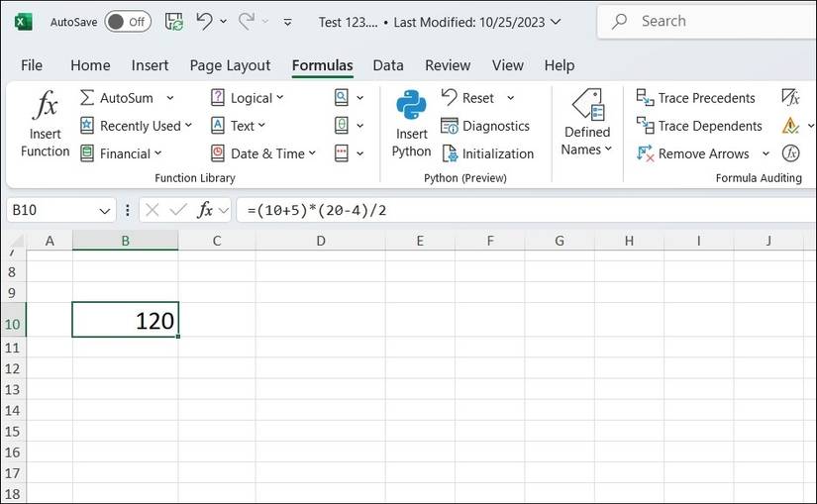Click the Redo arrow icon
The image size is (817, 504).
pyautogui.click(x=247, y=22)
